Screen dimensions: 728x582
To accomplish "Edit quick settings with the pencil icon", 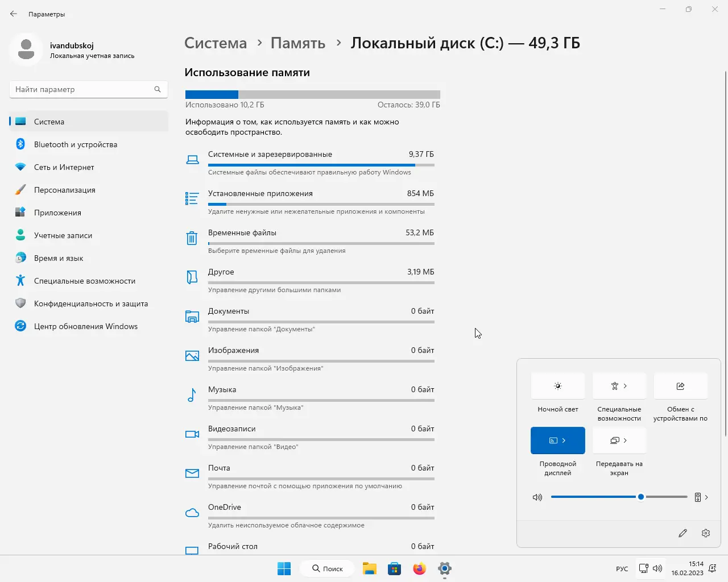I will point(683,533).
